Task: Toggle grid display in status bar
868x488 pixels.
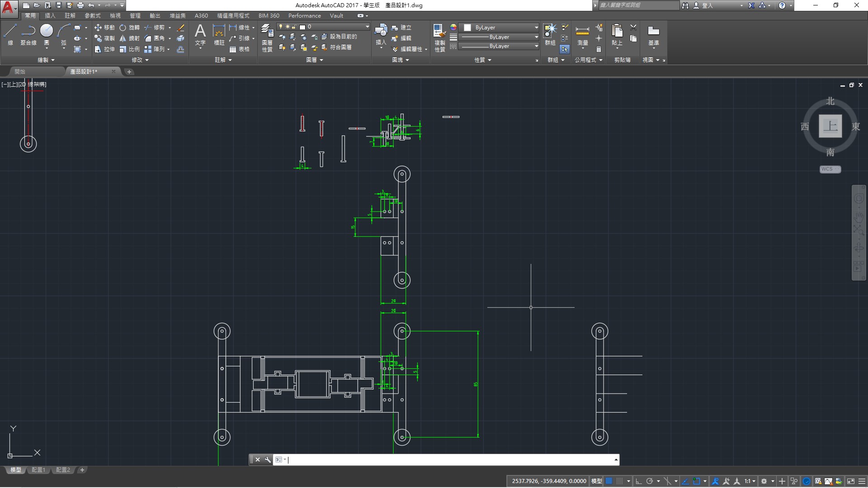Action: coord(609,481)
